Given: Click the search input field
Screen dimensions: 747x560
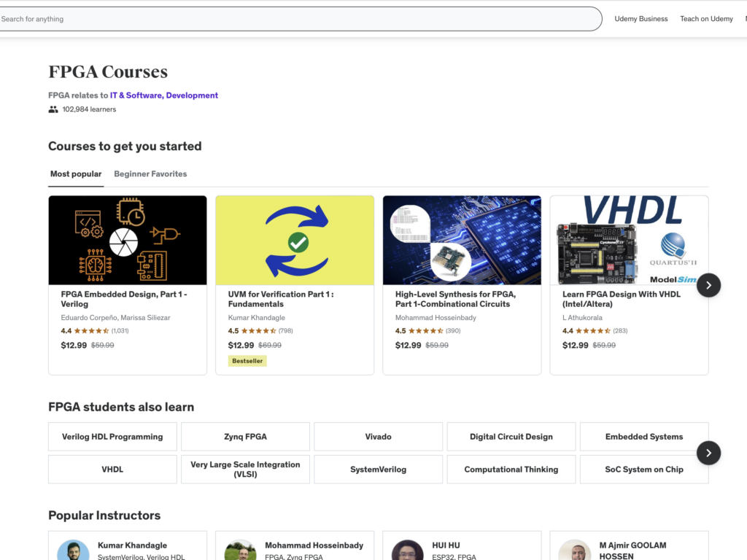Looking at the screenshot, I should (292, 19).
